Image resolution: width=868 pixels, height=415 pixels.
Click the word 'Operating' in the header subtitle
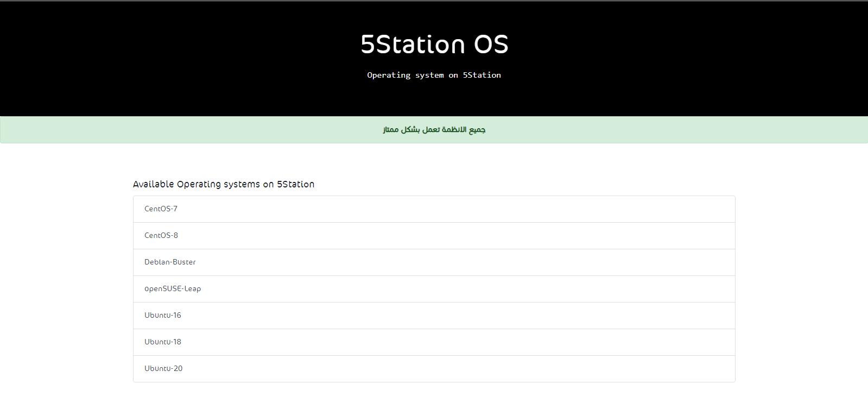[x=389, y=76]
